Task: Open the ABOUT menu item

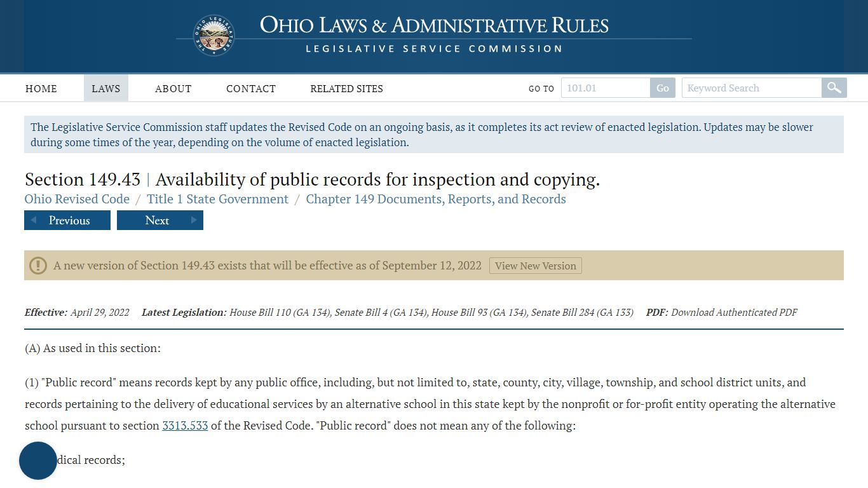Action: click(x=173, y=88)
